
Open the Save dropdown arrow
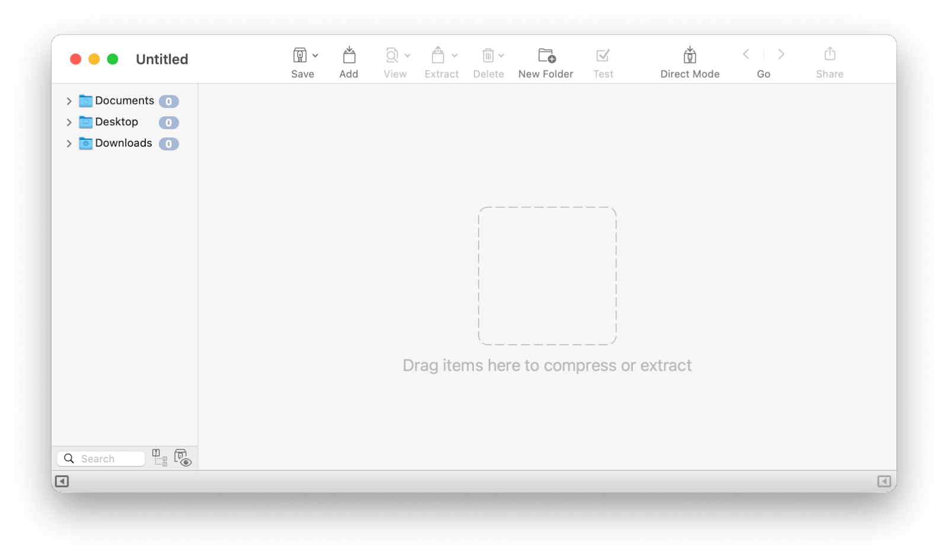click(315, 56)
